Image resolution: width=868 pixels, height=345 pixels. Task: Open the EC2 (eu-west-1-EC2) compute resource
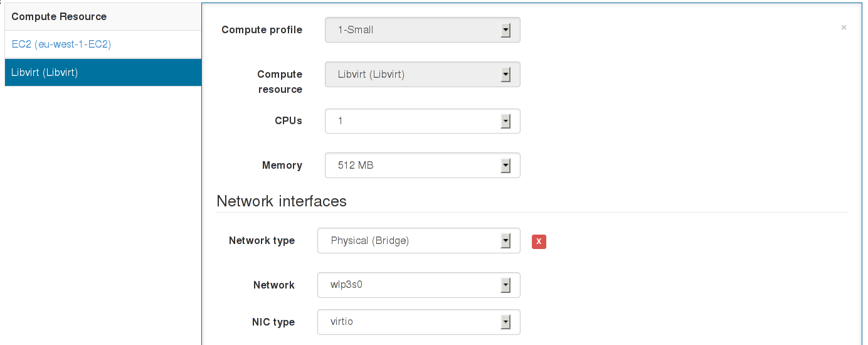point(61,45)
